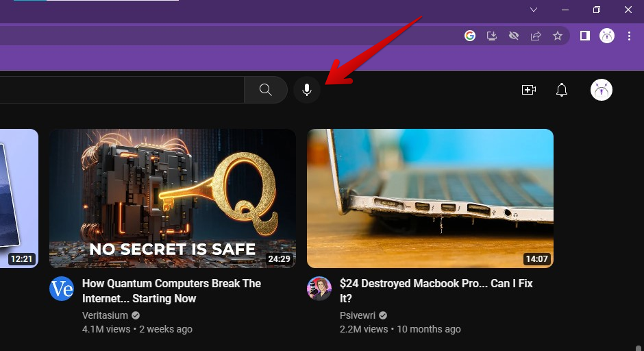The height and width of the screenshot is (351, 644).
Task: Open the Chrome profile avatar in toolbar
Action: pos(607,36)
